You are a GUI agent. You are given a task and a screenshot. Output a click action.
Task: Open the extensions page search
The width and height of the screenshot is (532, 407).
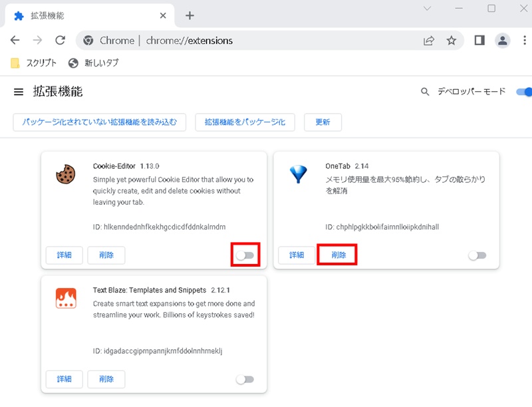(425, 92)
